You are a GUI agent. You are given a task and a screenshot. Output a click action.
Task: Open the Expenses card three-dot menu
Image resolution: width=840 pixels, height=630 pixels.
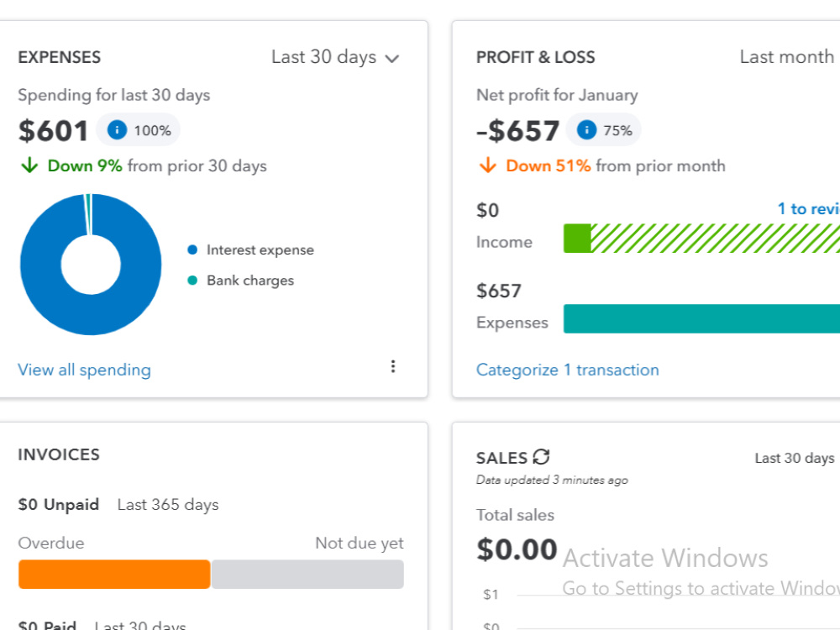(x=392, y=366)
